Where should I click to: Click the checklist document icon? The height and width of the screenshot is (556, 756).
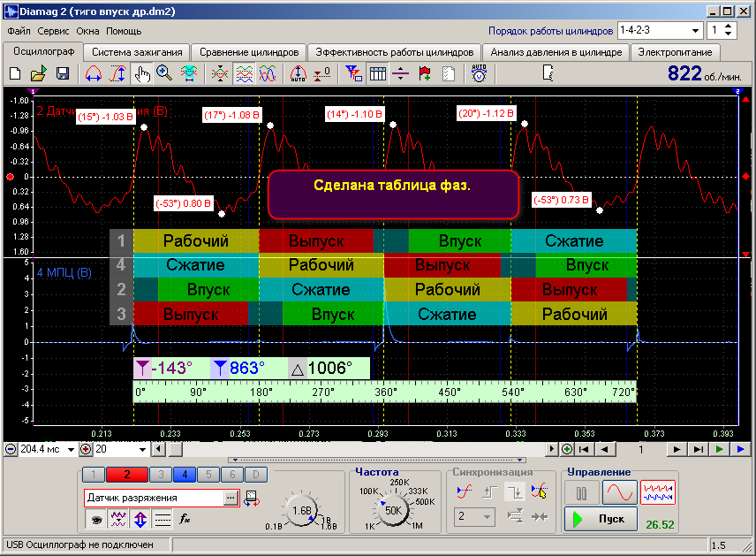[449, 74]
